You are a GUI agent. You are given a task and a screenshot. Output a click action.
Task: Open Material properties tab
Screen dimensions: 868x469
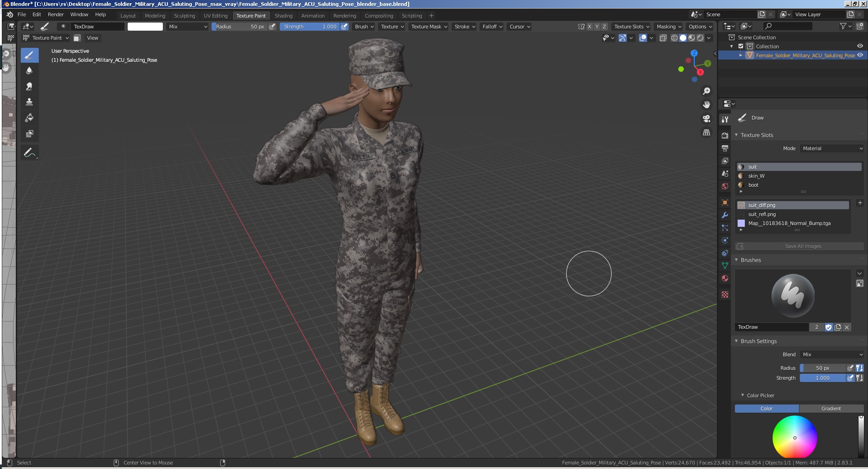[725, 278]
